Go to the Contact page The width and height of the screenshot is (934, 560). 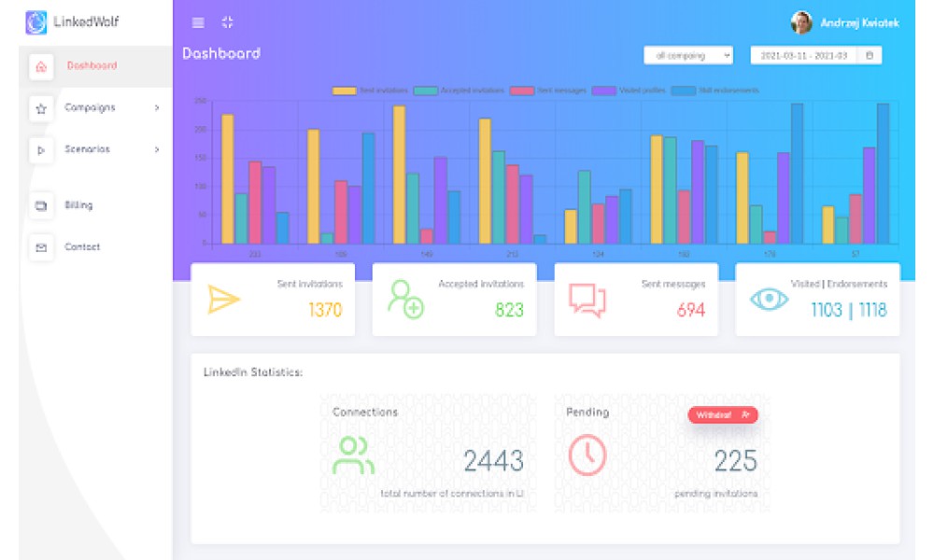tap(82, 247)
